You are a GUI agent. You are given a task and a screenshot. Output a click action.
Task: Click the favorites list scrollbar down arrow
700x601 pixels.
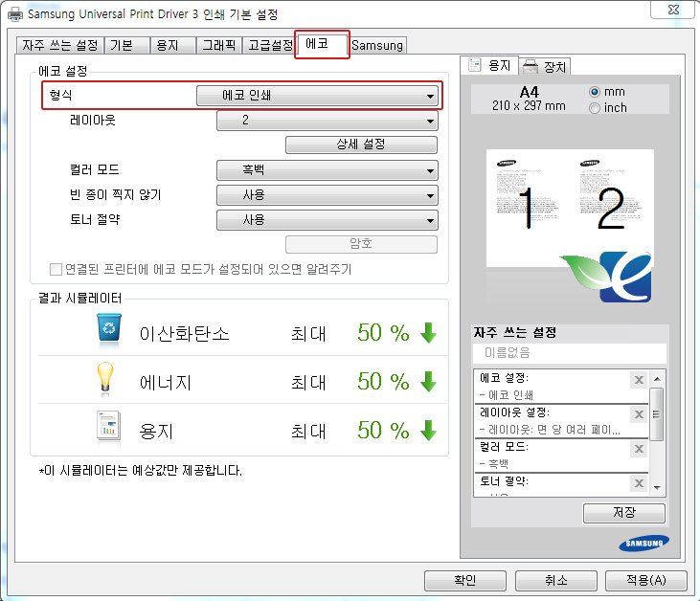[x=657, y=488]
